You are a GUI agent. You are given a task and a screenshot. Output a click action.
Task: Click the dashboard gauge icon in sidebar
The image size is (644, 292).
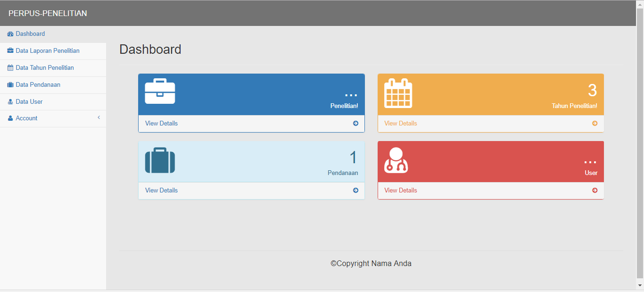(10, 34)
